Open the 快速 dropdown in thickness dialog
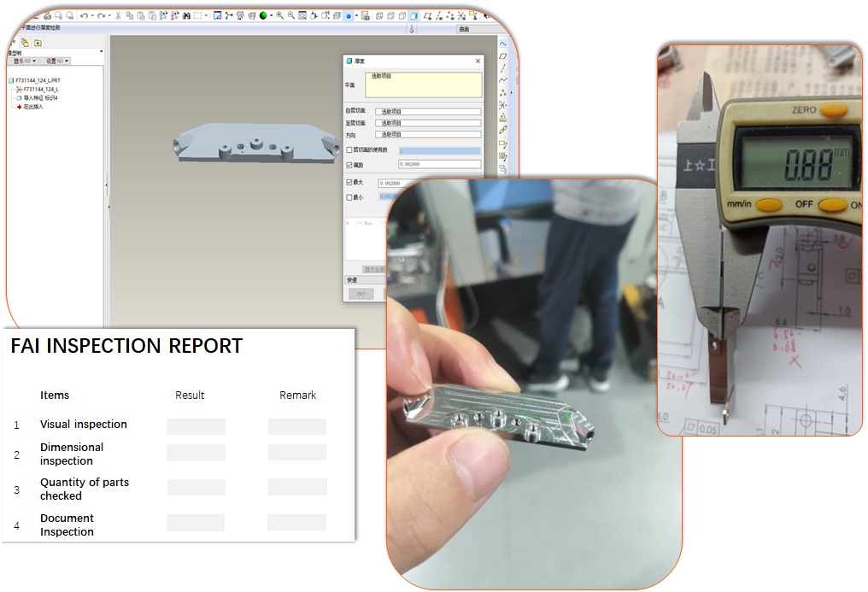Viewport: 868px width, 592px height. (x=366, y=280)
